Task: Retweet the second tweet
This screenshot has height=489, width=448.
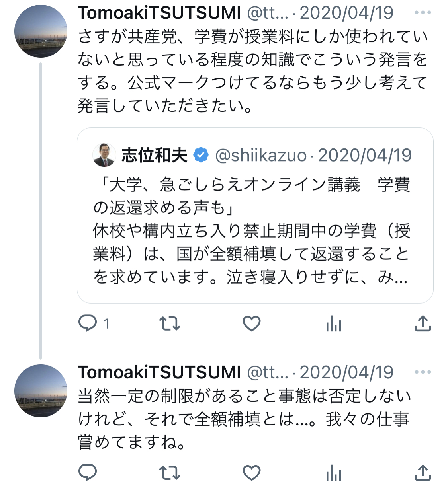Action: coord(170,472)
